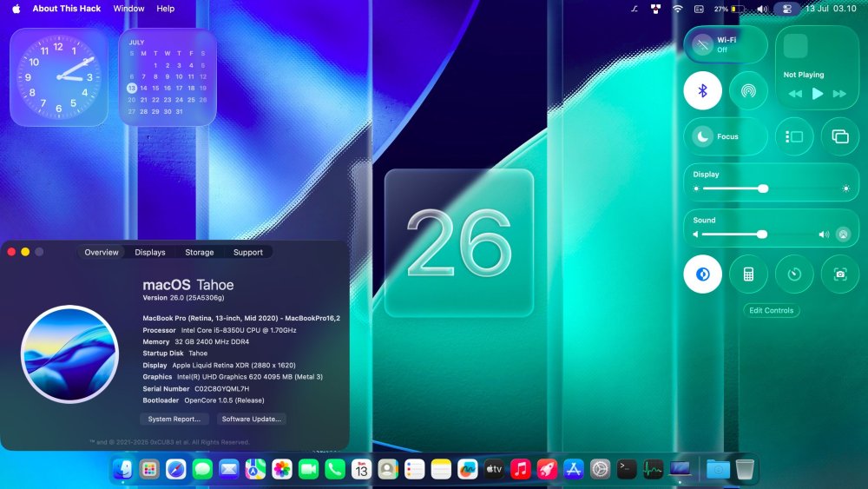Image resolution: width=868 pixels, height=489 pixels.
Task: Open the Help menu
Action: (166, 9)
